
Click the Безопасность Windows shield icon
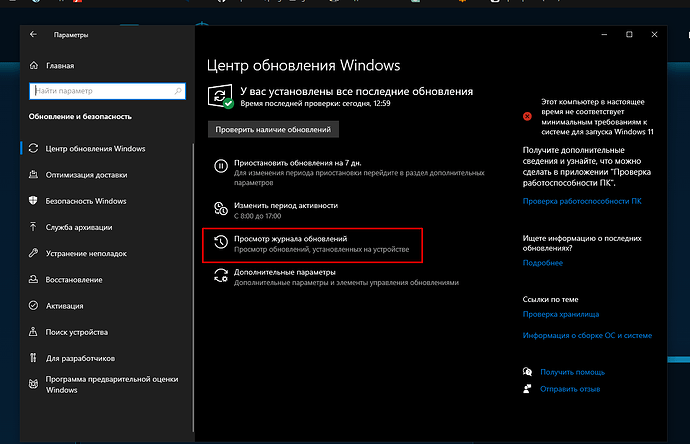click(34, 201)
